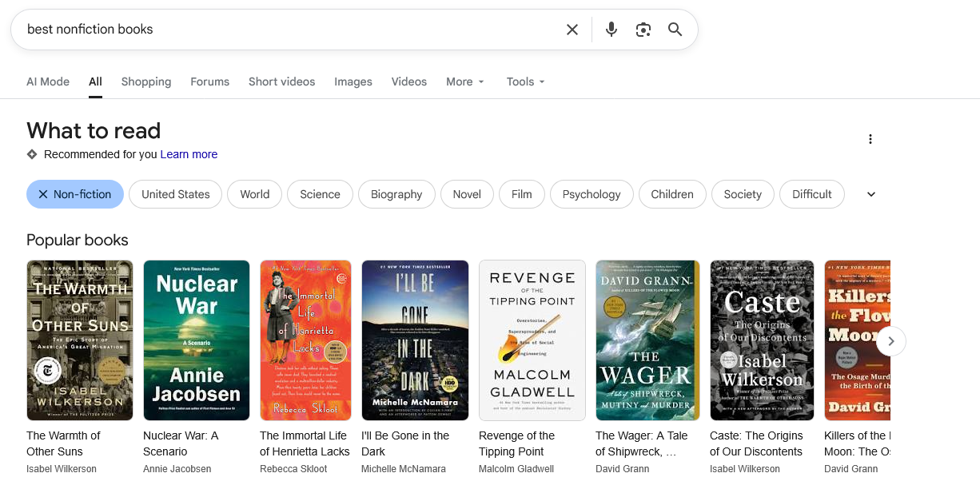This screenshot has height=497, width=980.
Task: Submit search with the magnifying glass icon
Action: coord(675,30)
